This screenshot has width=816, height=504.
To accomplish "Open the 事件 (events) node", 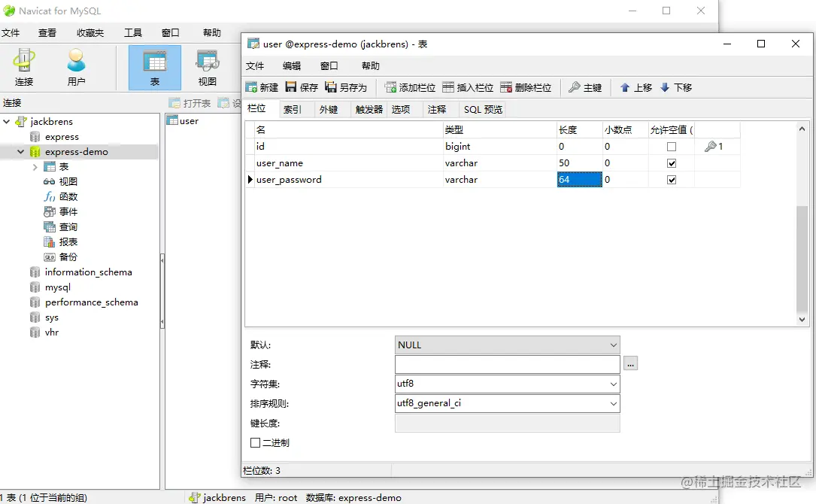I will tap(68, 212).
